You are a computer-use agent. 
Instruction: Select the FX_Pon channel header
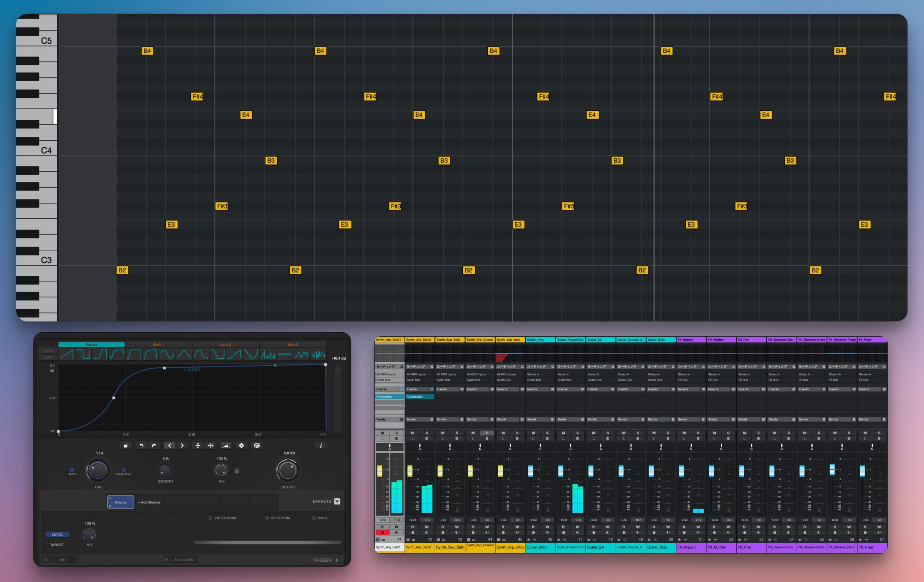tap(751, 340)
